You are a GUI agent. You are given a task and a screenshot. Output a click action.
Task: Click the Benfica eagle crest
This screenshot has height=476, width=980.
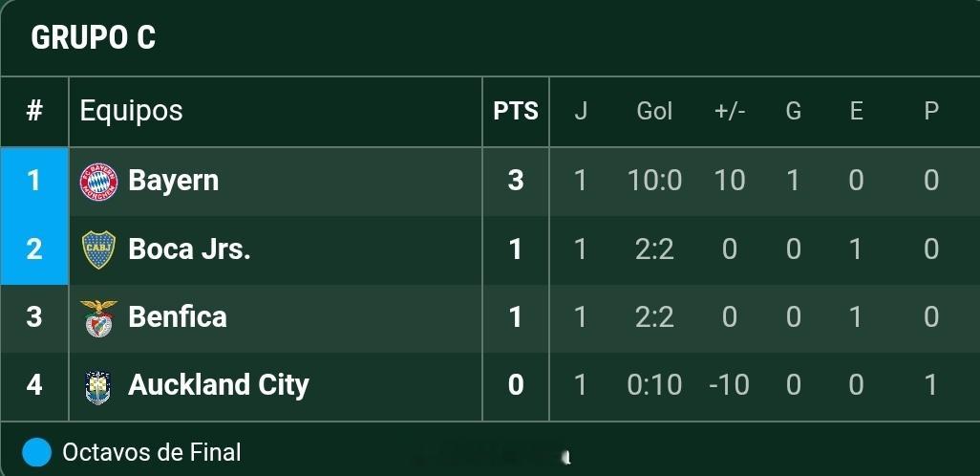click(98, 317)
